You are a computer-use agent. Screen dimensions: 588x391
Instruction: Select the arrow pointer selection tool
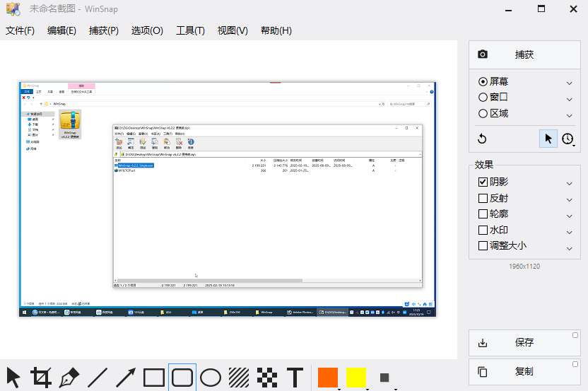click(13, 378)
